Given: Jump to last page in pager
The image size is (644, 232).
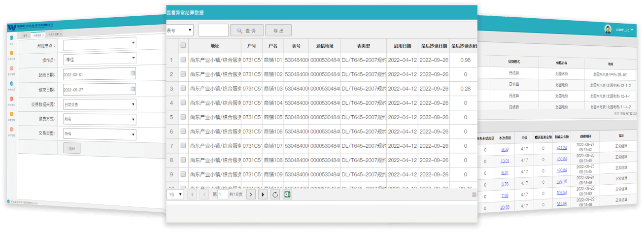Looking at the screenshot, I should (263, 195).
